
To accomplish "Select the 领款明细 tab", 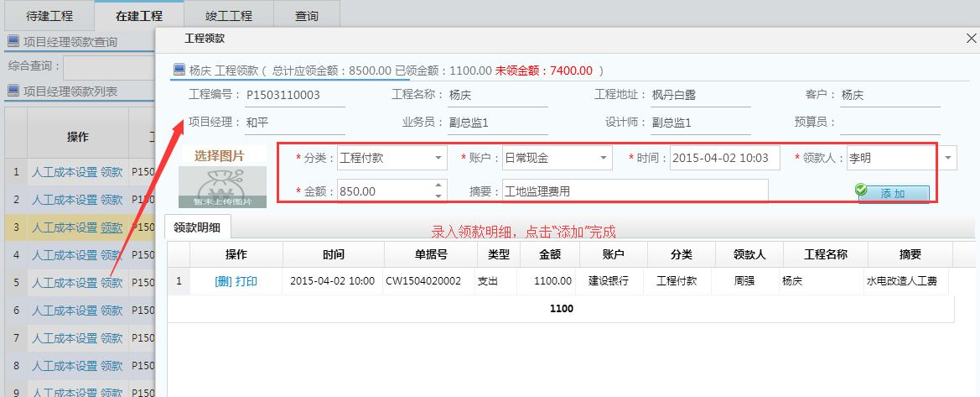I will pos(197,227).
